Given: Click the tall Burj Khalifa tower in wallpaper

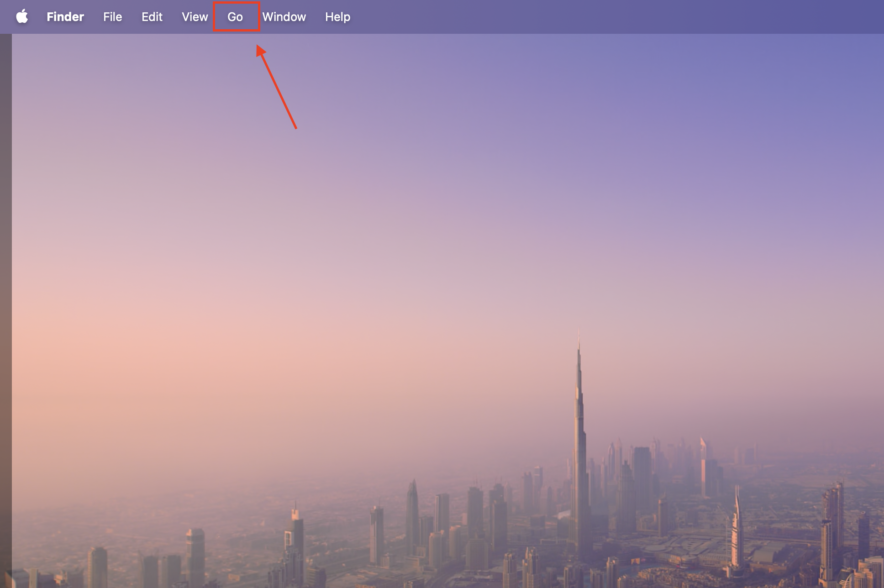Looking at the screenshot, I should 579,434.
